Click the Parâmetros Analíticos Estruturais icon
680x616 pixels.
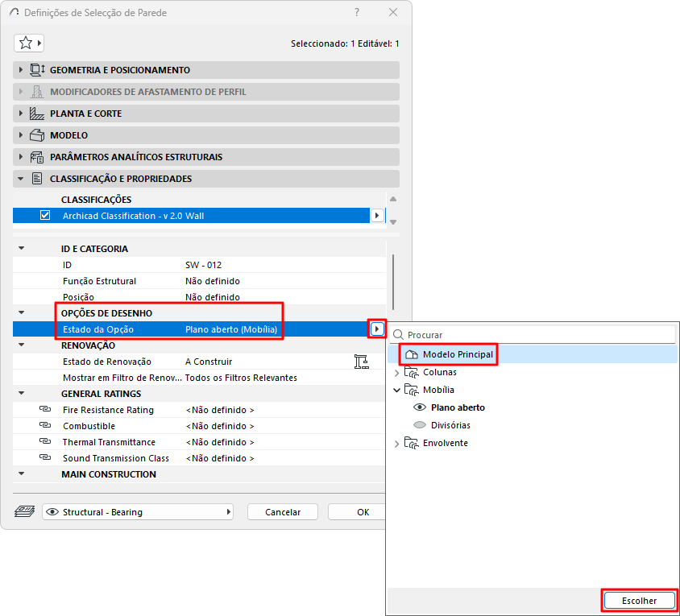(37, 157)
